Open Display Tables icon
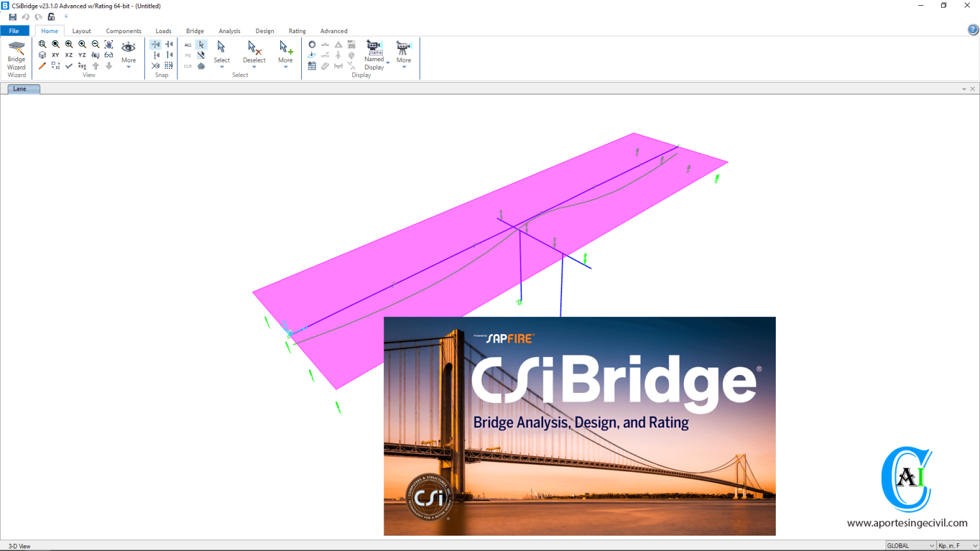Image resolution: width=980 pixels, height=551 pixels. [x=312, y=66]
